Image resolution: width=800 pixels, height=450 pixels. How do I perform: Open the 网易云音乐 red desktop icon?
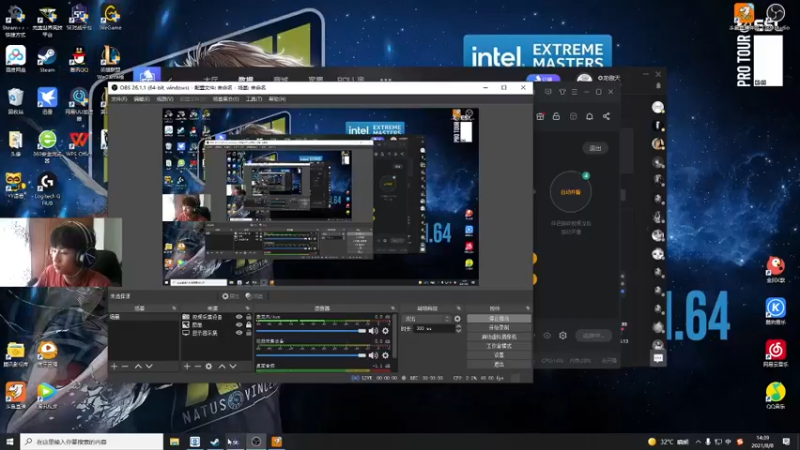click(x=776, y=354)
